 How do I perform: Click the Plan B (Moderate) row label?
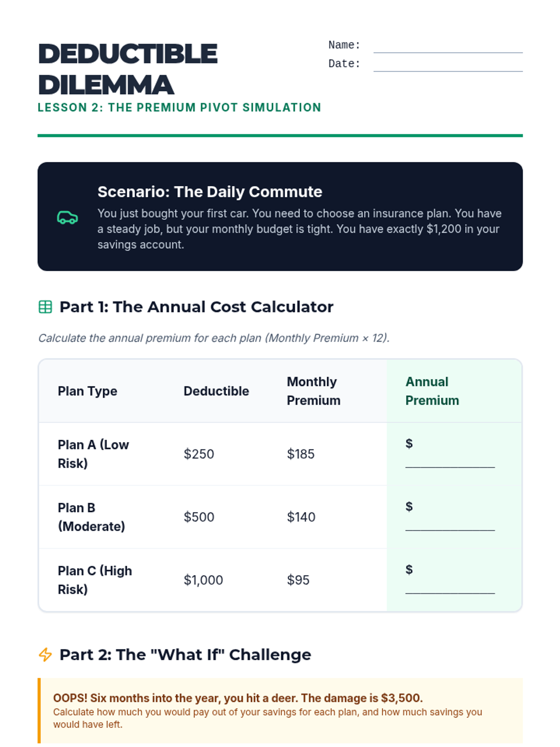(x=91, y=517)
